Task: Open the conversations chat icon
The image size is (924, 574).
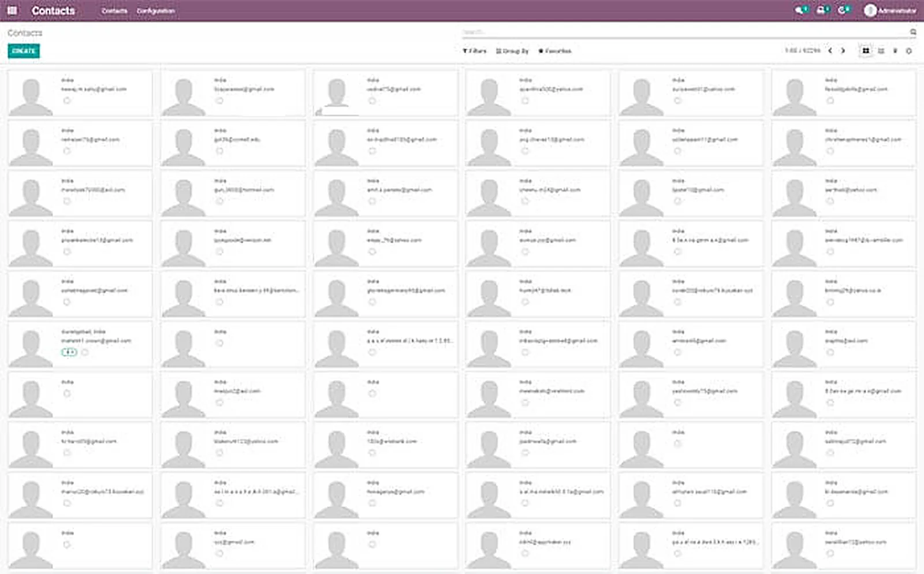Action: click(x=800, y=10)
